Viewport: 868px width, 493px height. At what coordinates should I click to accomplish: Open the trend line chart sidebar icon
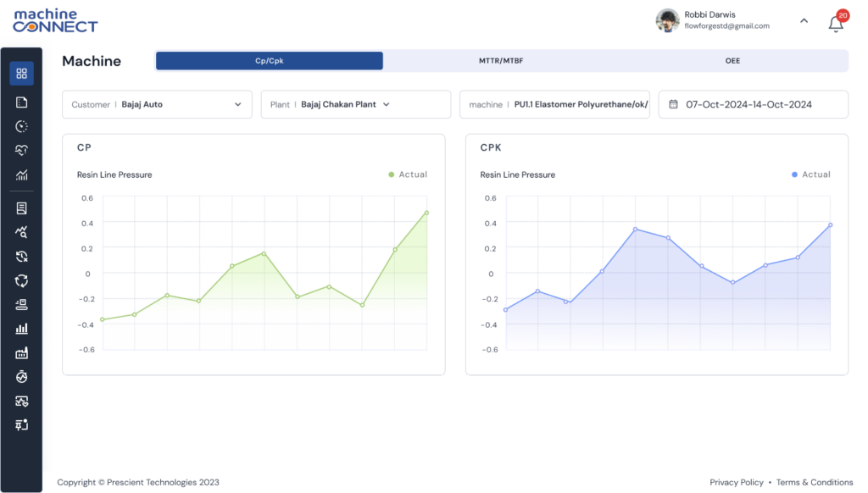coord(21,175)
